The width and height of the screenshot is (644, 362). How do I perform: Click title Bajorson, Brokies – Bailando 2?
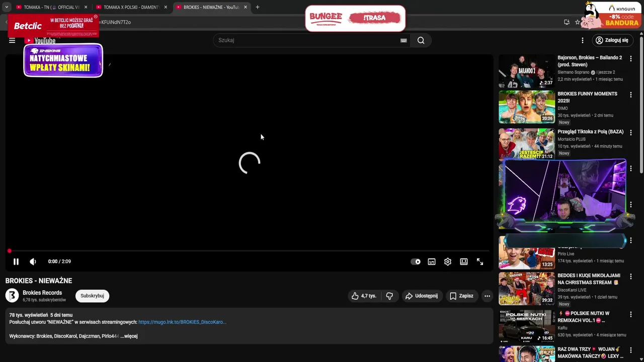coord(590,61)
